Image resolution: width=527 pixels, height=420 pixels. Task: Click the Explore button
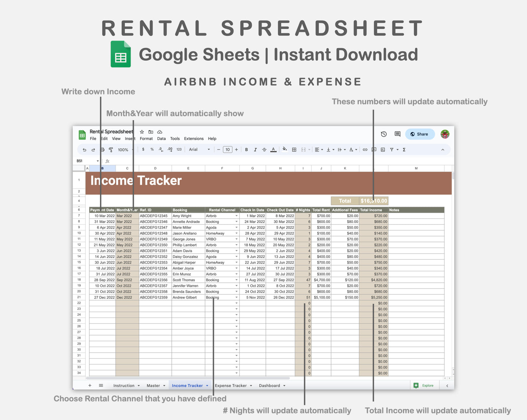coord(424,385)
